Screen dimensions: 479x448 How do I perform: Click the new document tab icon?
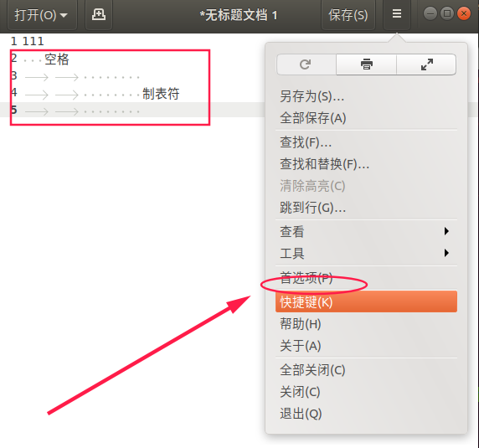pos(99,14)
